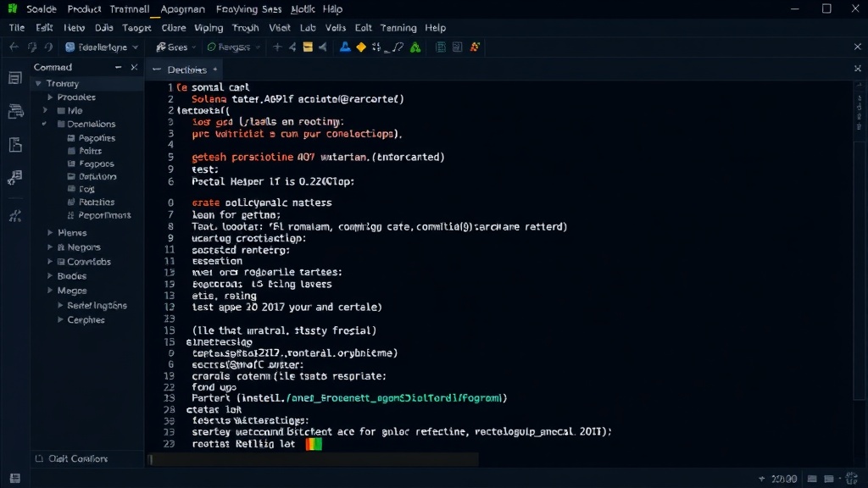Click the gray square panel toolbar icon
The image size is (868, 488).
point(457,47)
